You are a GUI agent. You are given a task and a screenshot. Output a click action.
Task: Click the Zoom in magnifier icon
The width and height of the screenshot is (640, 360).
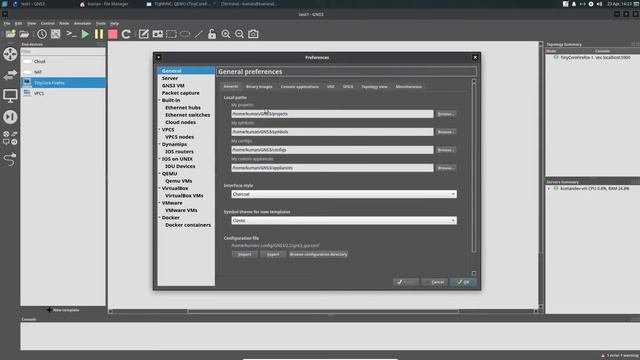click(x=226, y=34)
